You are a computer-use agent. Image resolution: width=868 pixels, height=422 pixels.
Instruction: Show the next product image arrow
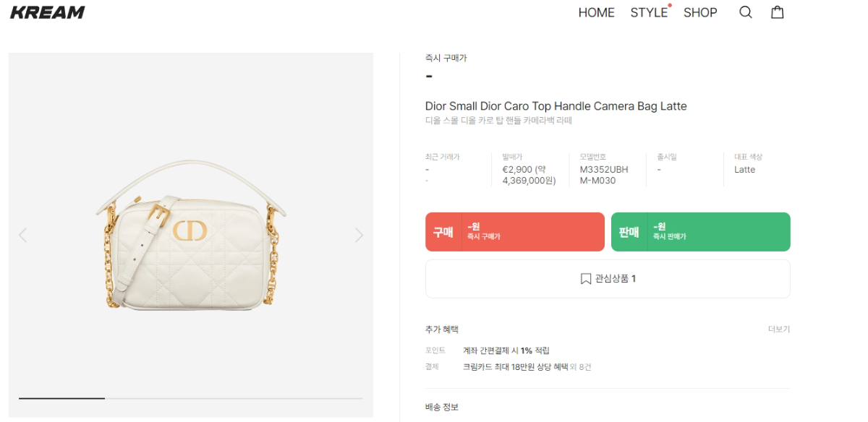point(359,235)
